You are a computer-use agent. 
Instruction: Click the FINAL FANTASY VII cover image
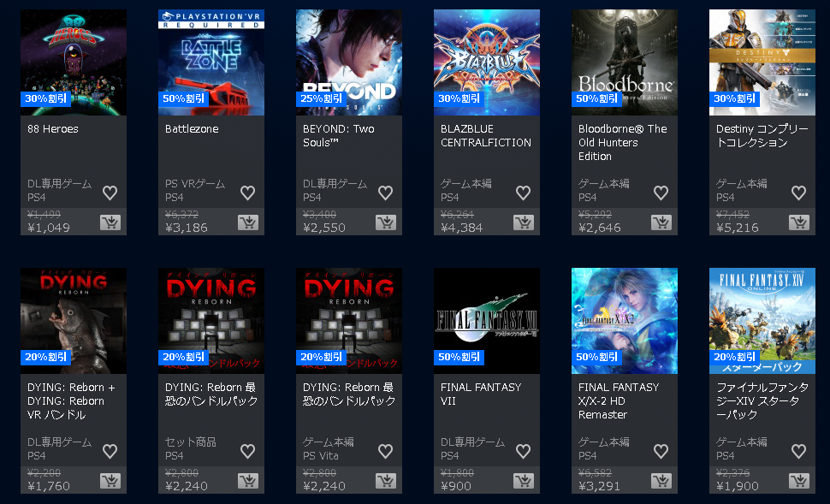pyautogui.click(x=487, y=321)
